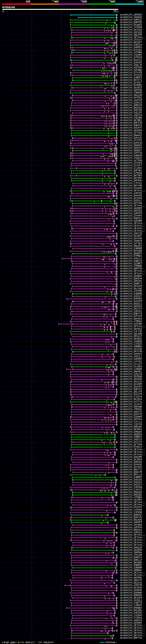
Task: Open hit UniRef100_A9PEZ2
Action: coord(131,20)
